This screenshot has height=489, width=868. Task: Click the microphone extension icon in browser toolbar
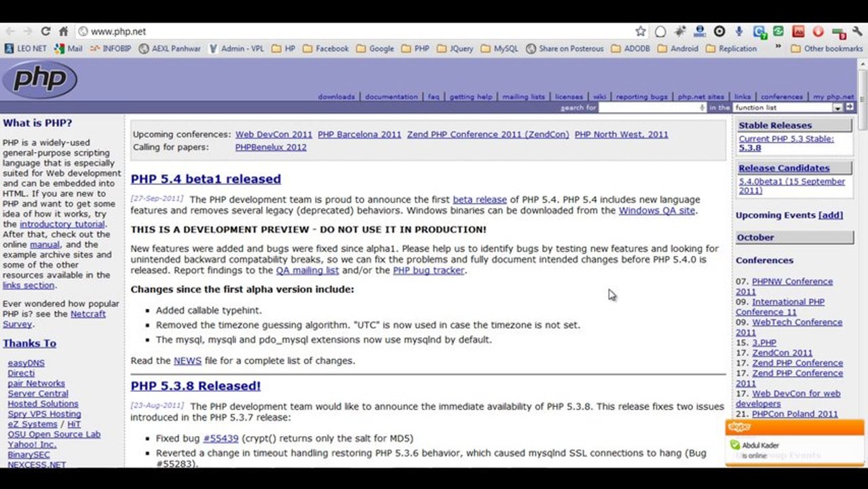(x=739, y=31)
